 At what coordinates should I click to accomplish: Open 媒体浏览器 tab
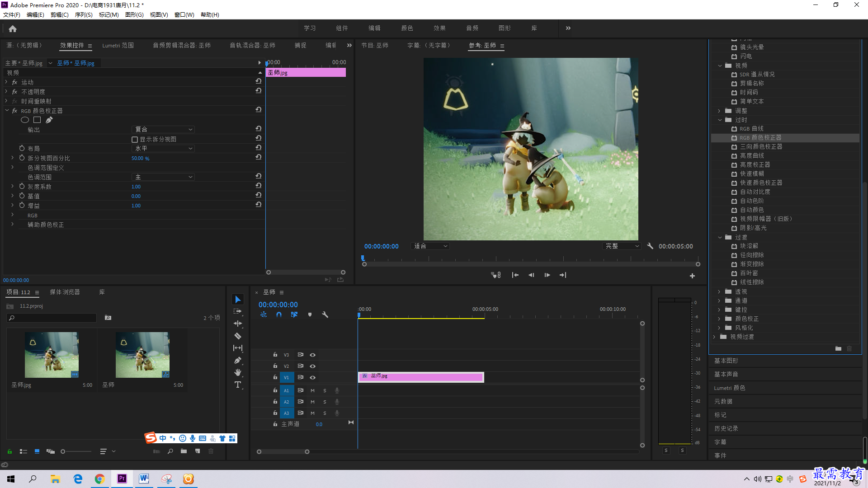coord(65,292)
